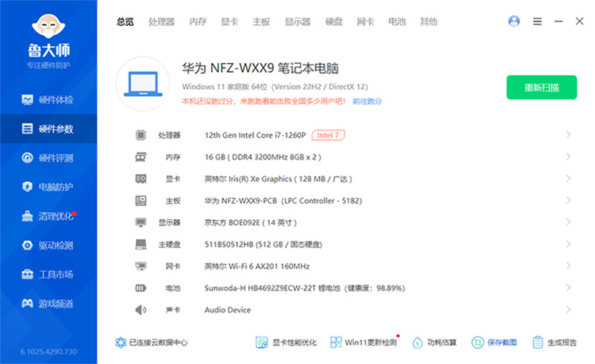
Task: Click version number 6.1025.4290.730
Action: tap(48, 351)
